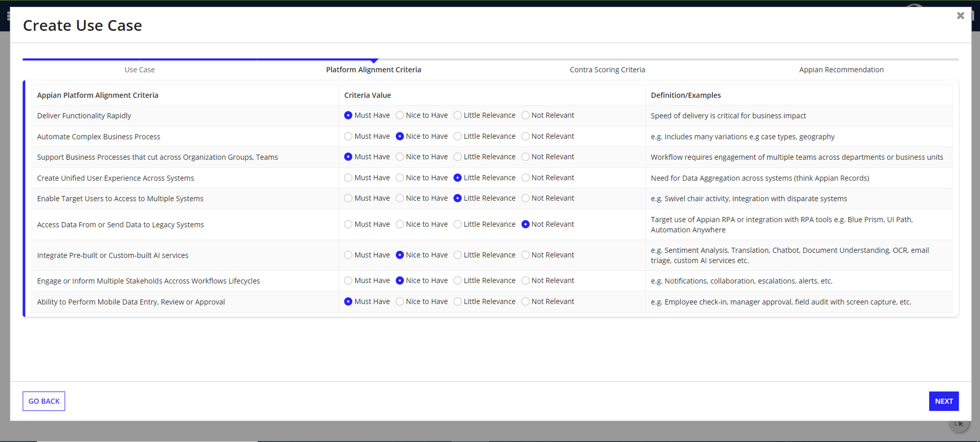Open the Appian Recommendation step

(x=841, y=70)
